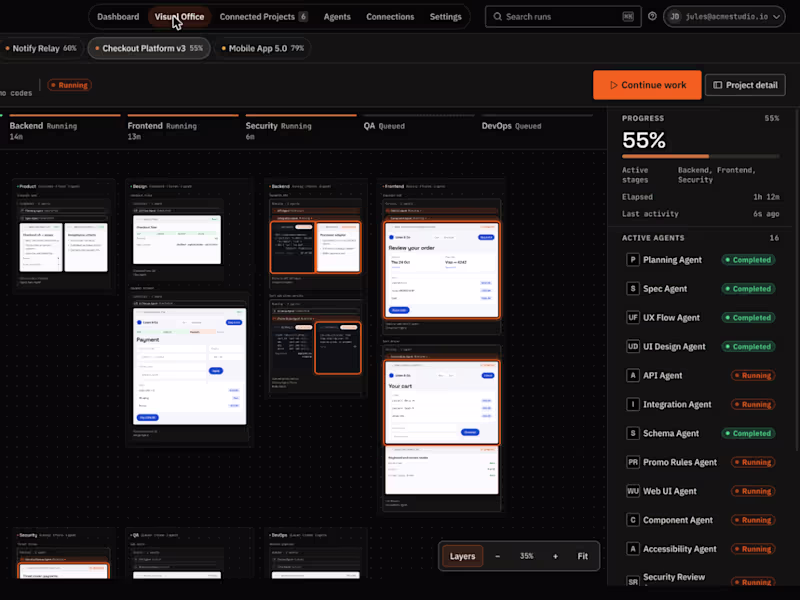
Task: Select the Web UI Agent row
Action: (x=701, y=491)
